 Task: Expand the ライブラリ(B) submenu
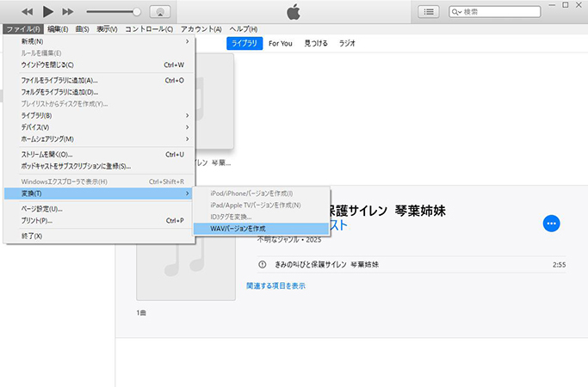coord(99,115)
